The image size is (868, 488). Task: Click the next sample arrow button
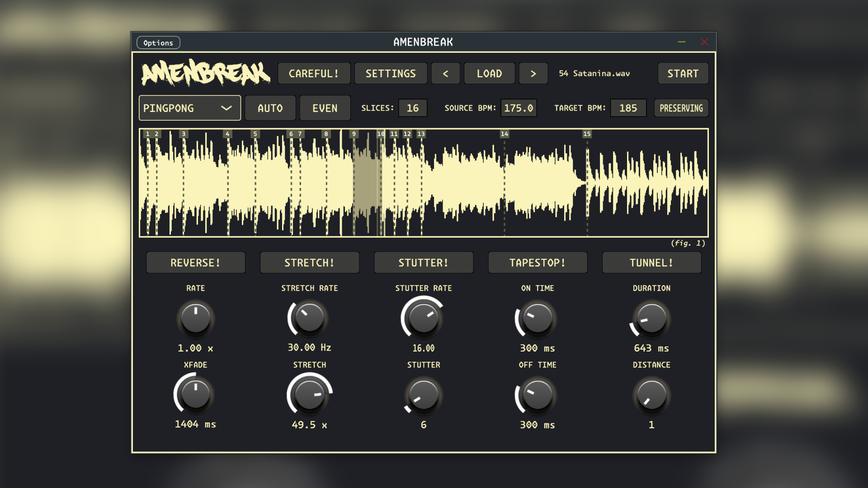(x=533, y=74)
